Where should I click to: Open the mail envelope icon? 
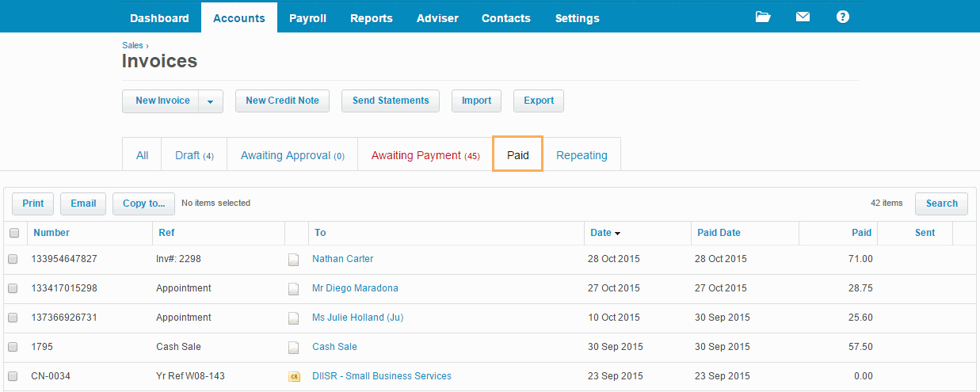pyautogui.click(x=803, y=17)
